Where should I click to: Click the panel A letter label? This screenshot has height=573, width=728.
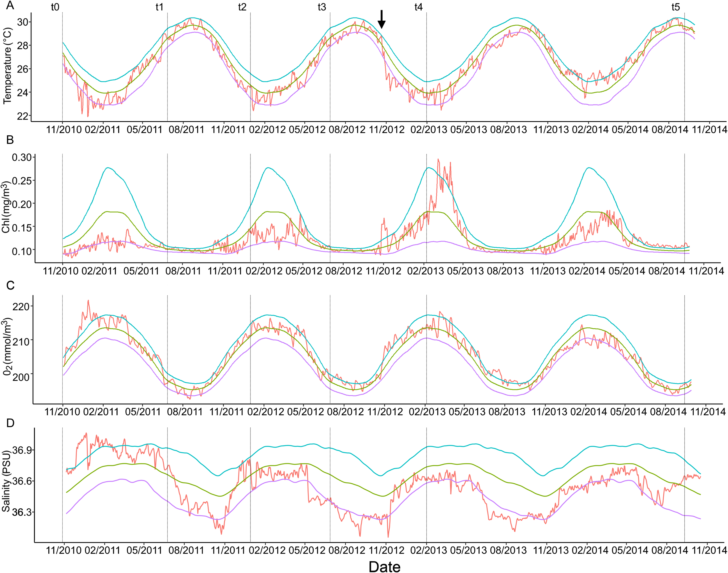tap(10, 5)
